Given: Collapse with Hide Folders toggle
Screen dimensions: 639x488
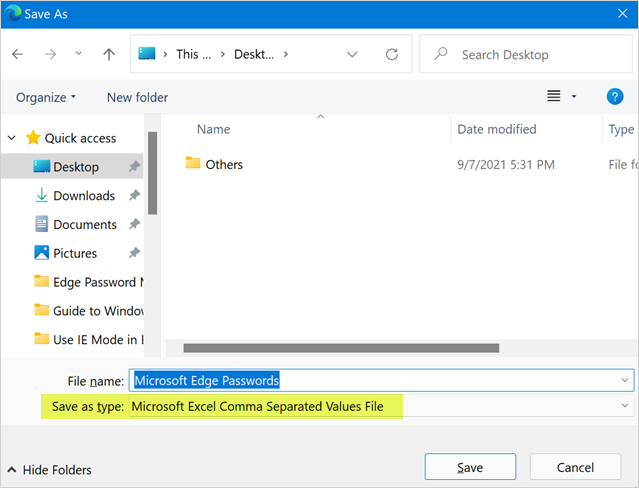Looking at the screenshot, I should [50, 469].
